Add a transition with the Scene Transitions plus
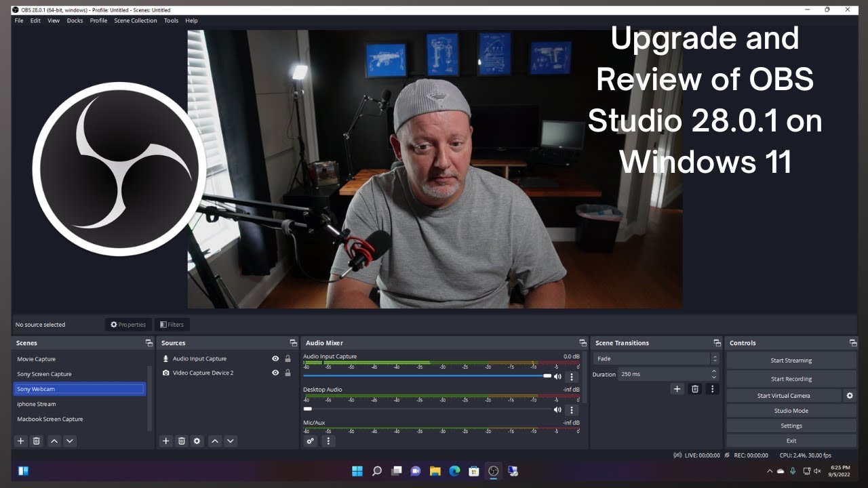 [677, 389]
